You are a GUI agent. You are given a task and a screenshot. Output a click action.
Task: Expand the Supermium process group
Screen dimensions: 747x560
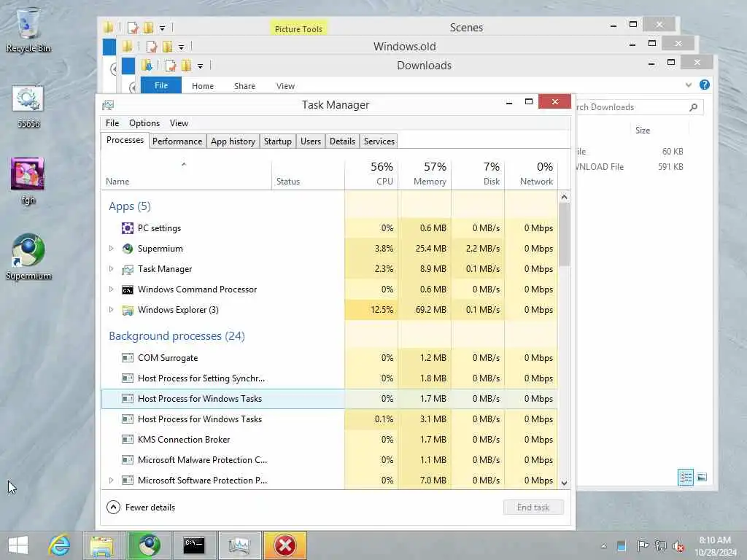click(x=111, y=249)
